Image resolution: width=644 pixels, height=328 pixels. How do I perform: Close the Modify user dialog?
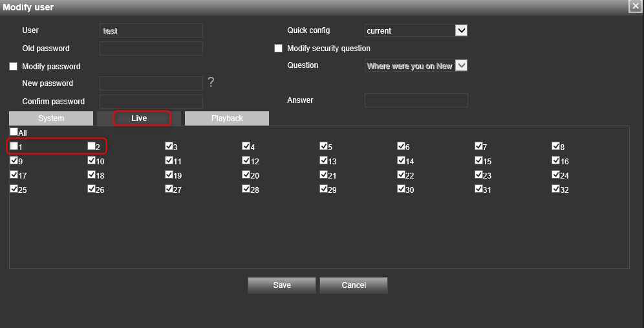(x=635, y=6)
